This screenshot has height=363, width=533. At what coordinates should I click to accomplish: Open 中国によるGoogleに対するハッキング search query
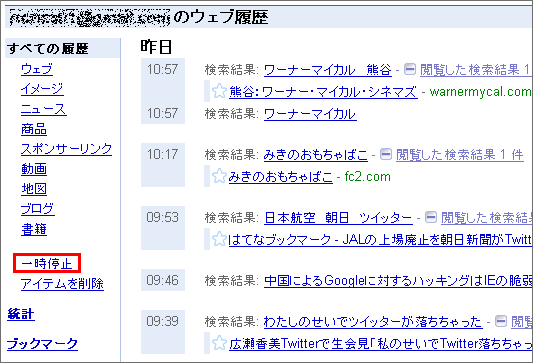(398, 280)
